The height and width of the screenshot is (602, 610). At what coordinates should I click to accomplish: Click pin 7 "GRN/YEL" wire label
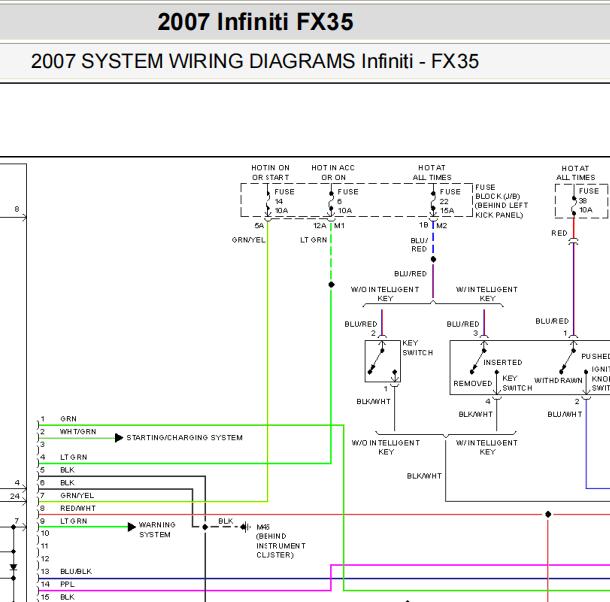77,495
